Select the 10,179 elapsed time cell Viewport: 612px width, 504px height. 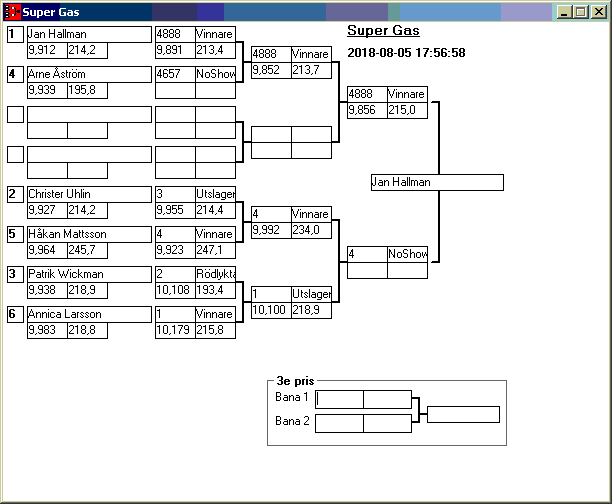click(x=175, y=330)
